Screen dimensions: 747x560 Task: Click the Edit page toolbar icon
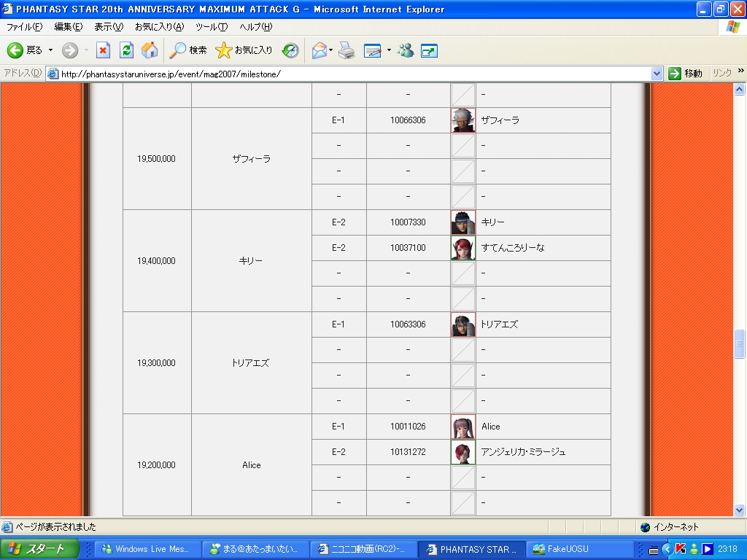click(x=373, y=50)
